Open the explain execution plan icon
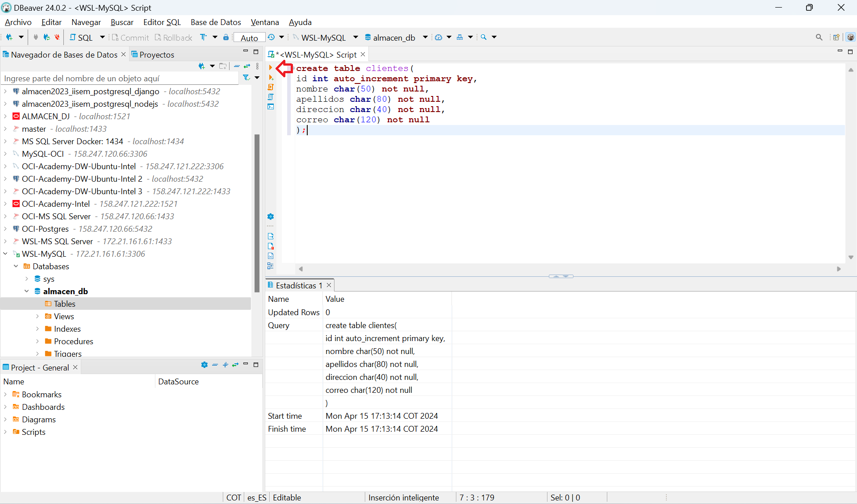The width and height of the screenshot is (857, 504). pyautogui.click(x=271, y=97)
